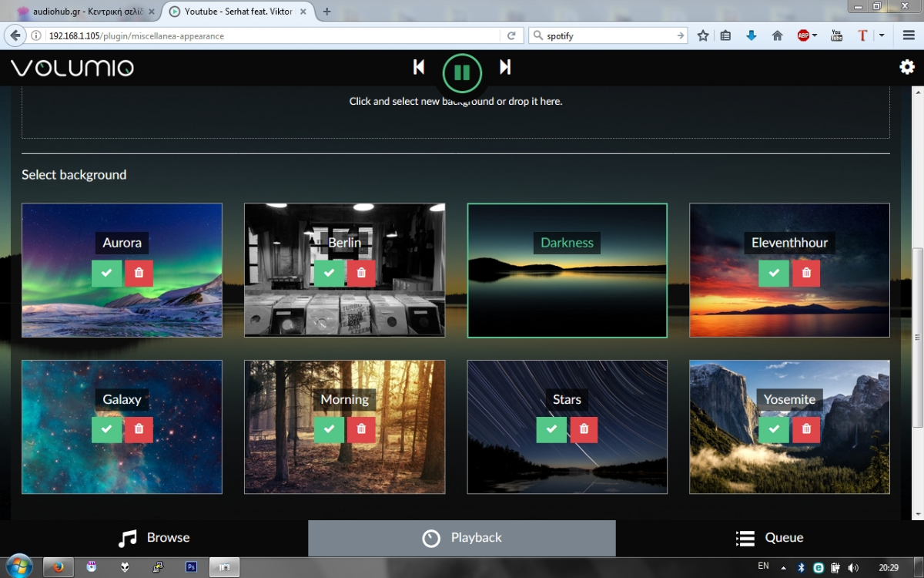The width and height of the screenshot is (924, 578).
Task: Skip to the previous track
Action: coord(419,68)
